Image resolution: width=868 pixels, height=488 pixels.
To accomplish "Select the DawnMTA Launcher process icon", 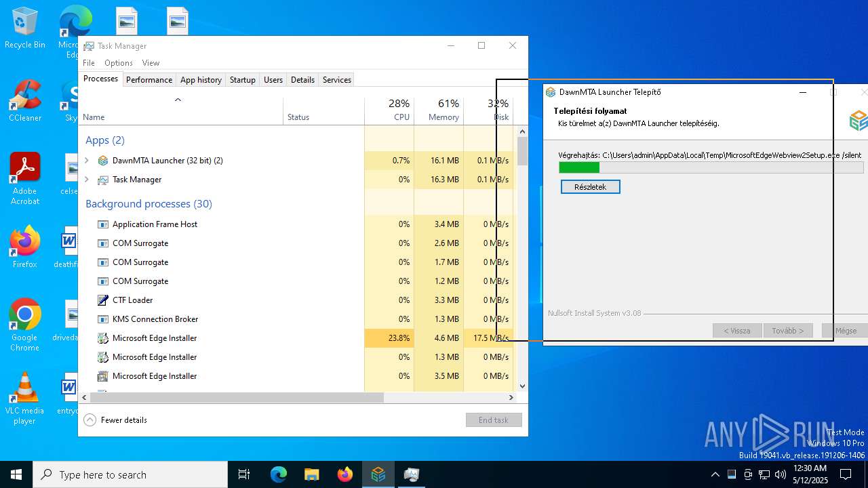I will 103,161.
